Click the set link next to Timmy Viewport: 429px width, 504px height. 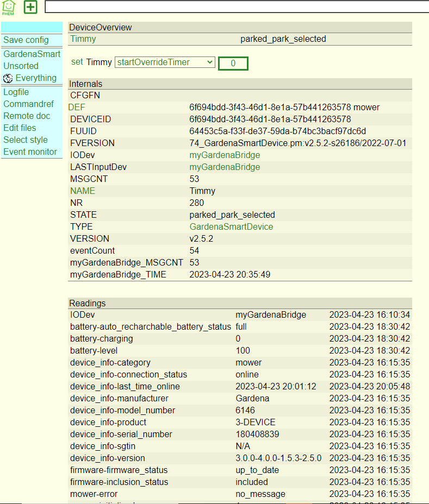click(x=77, y=62)
